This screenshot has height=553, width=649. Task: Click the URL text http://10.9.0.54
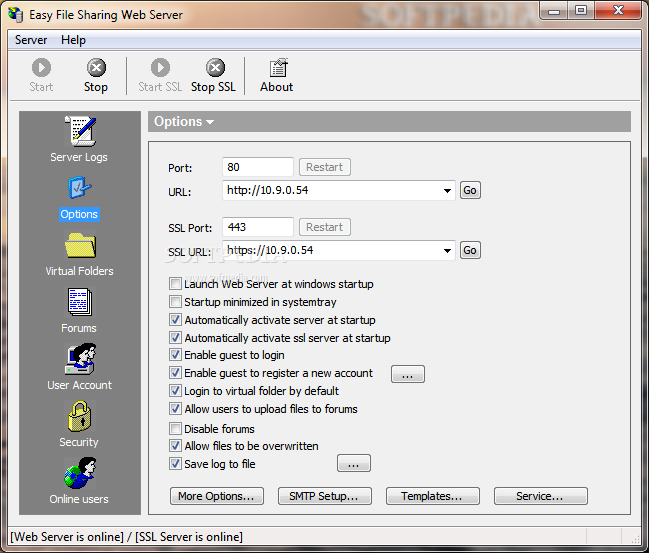coord(267,190)
